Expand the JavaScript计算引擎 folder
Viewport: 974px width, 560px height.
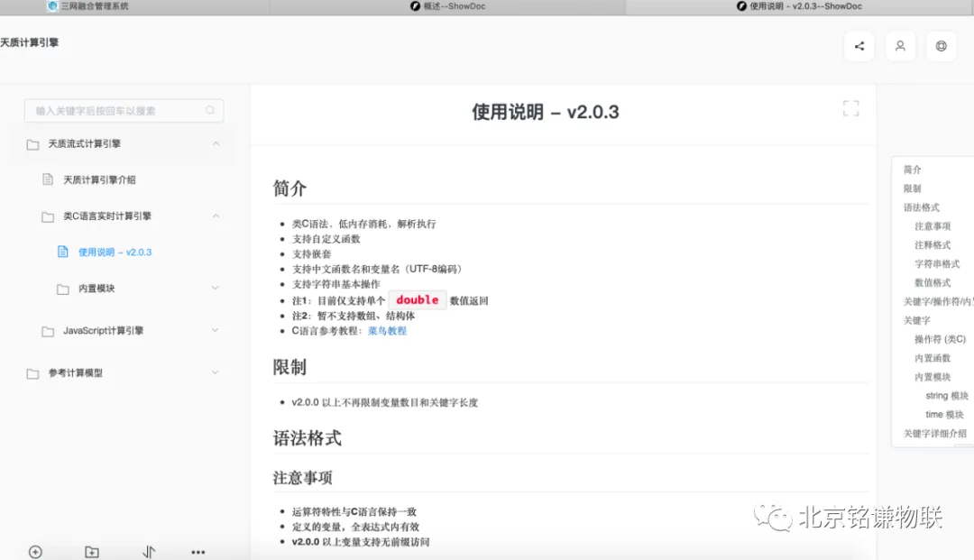(216, 331)
